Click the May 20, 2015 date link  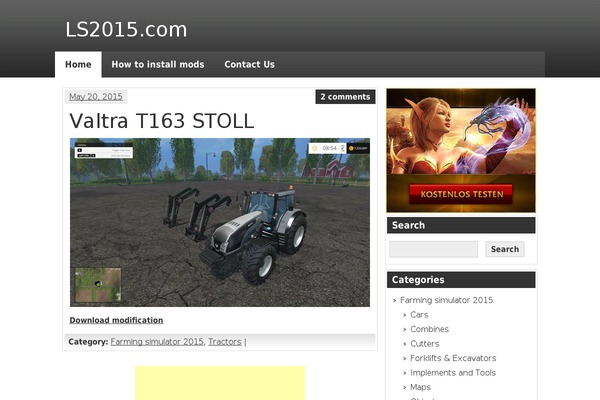point(96,97)
